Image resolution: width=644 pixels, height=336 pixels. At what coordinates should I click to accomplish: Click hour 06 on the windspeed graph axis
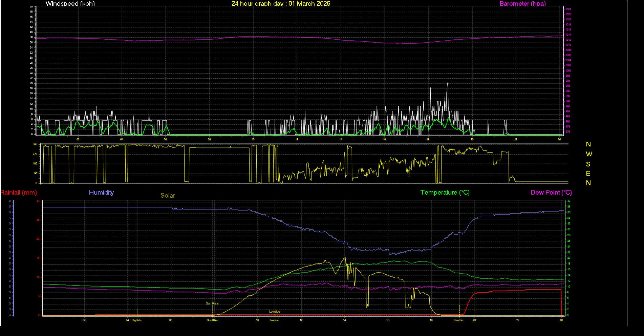point(165,139)
